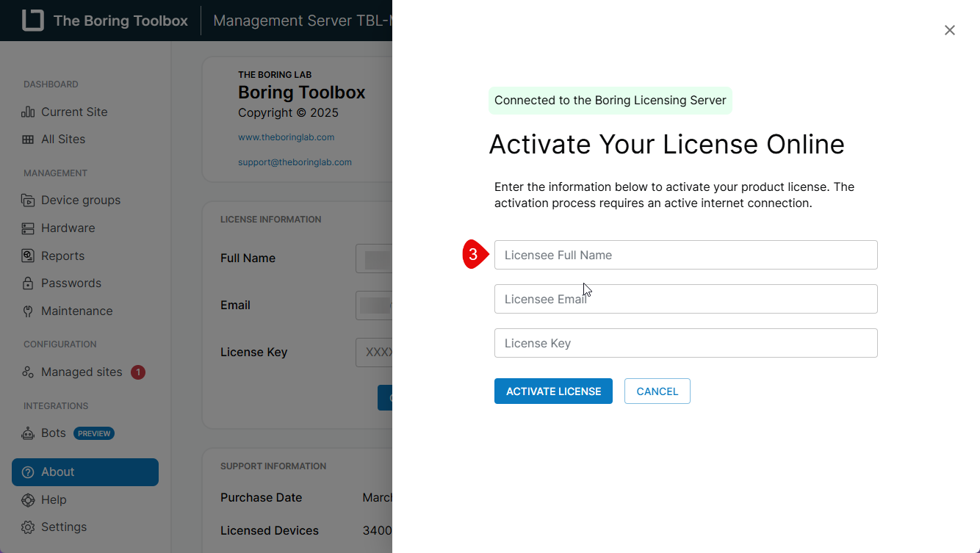Open the All Sites grid icon
Screen dimensions: 980x553
click(26, 139)
